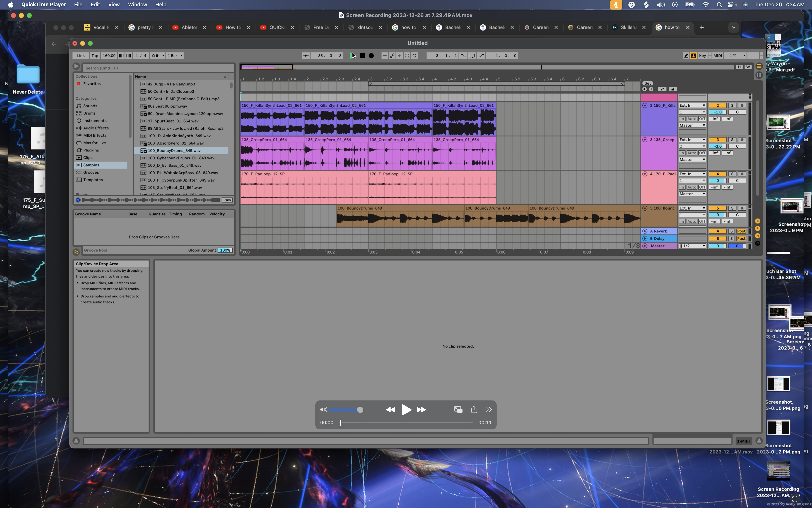Image resolution: width=812 pixels, height=508 pixels.
Task: Arm track 3 135_Creep for recording
Action: (x=742, y=140)
